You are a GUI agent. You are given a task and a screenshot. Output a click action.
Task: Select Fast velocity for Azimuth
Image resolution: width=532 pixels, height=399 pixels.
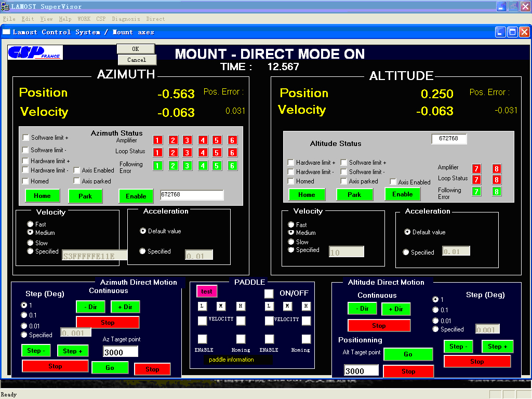(30, 224)
